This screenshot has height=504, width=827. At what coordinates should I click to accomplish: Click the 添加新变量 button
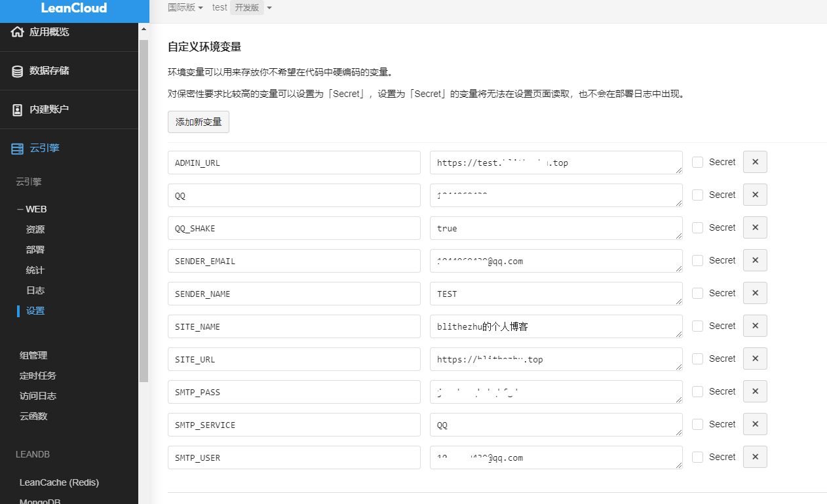tap(199, 122)
